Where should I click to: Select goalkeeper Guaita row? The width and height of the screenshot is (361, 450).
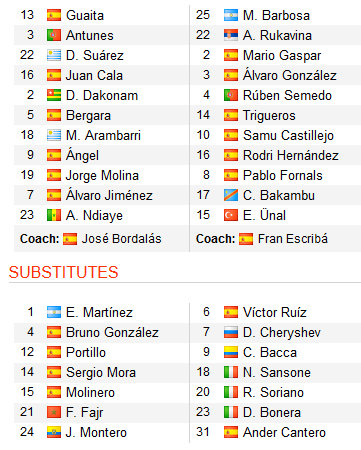[101, 15]
